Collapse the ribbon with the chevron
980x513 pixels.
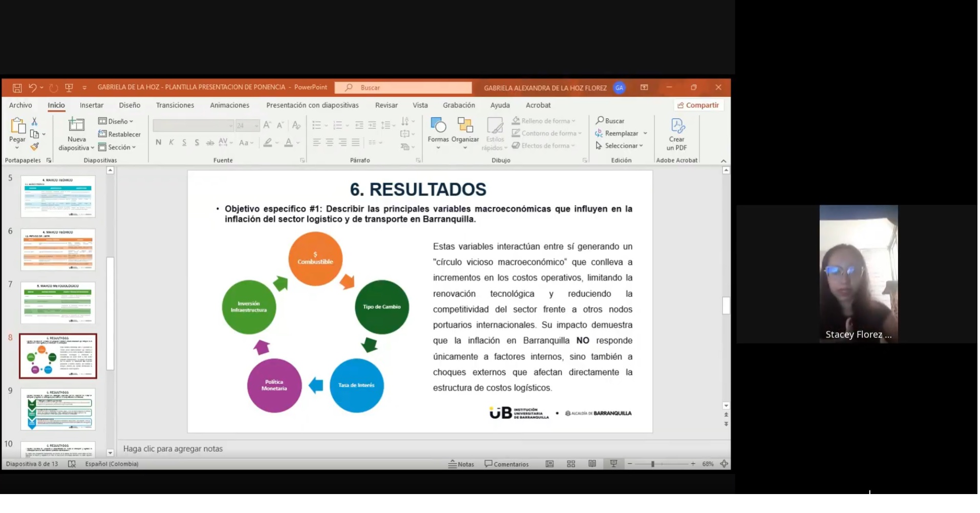tap(723, 161)
